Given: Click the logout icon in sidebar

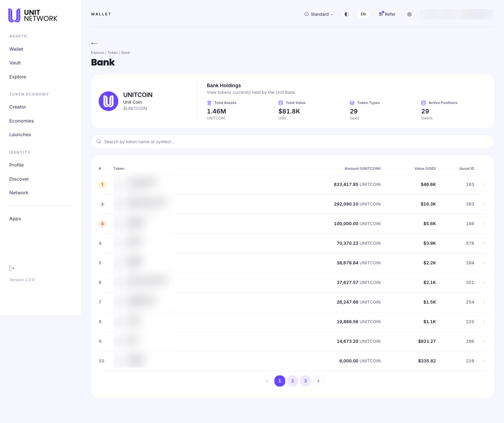Looking at the screenshot, I should 12,268.
